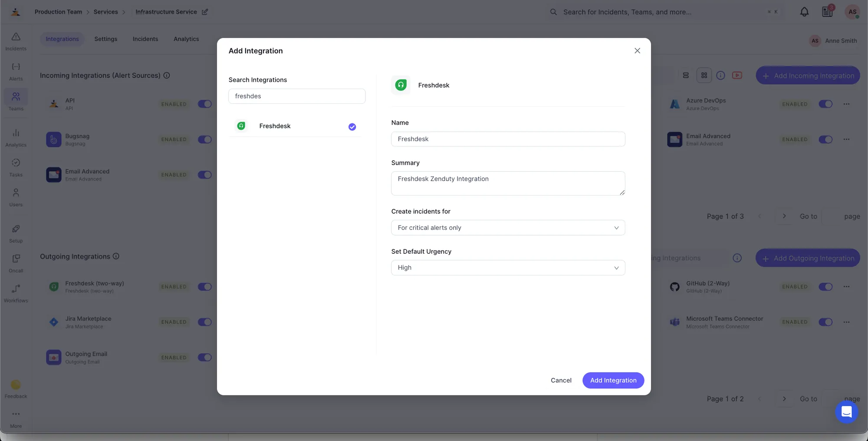Open Setup in the left sidebar
The width and height of the screenshot is (868, 441).
(16, 234)
